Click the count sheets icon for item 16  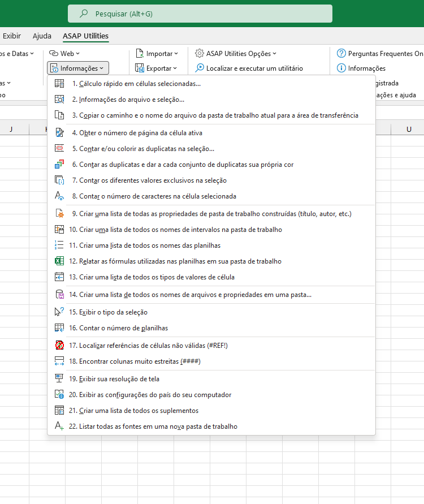59,328
